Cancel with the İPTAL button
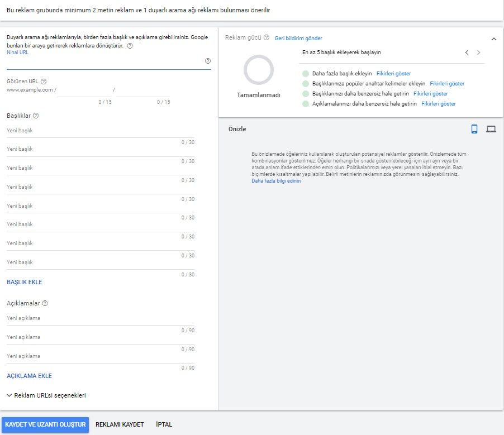The image size is (504, 435). tap(164, 424)
